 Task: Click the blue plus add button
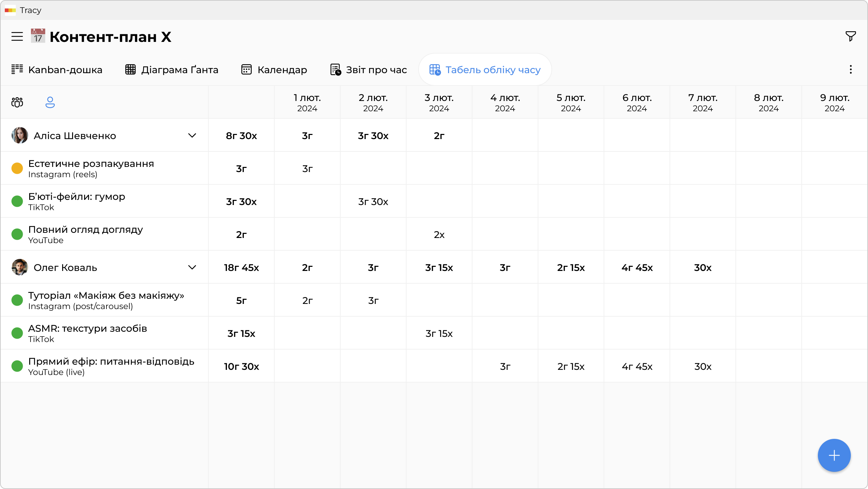[834, 455]
